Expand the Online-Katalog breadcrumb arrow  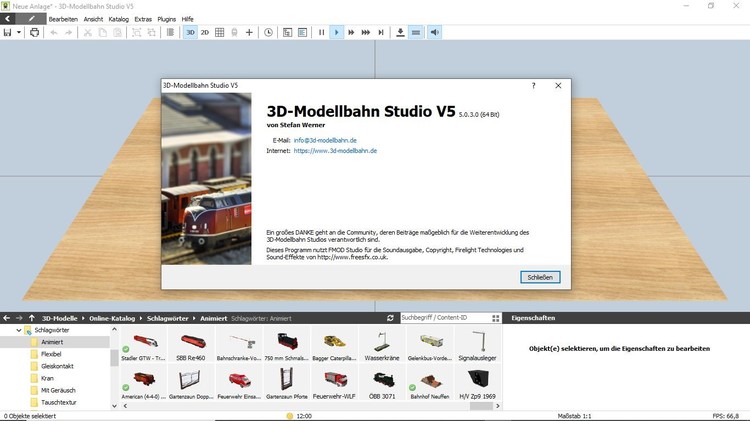tap(142, 318)
